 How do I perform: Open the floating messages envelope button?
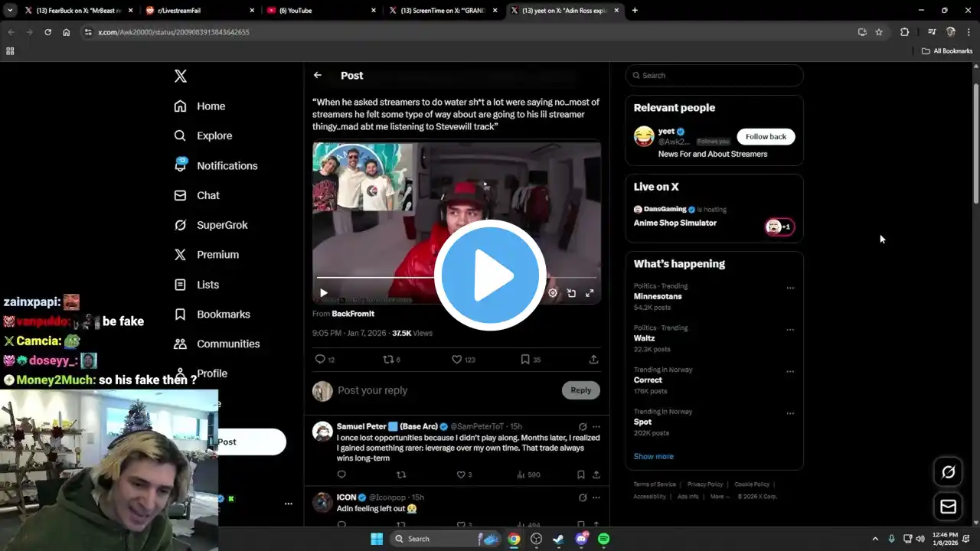[x=948, y=507]
